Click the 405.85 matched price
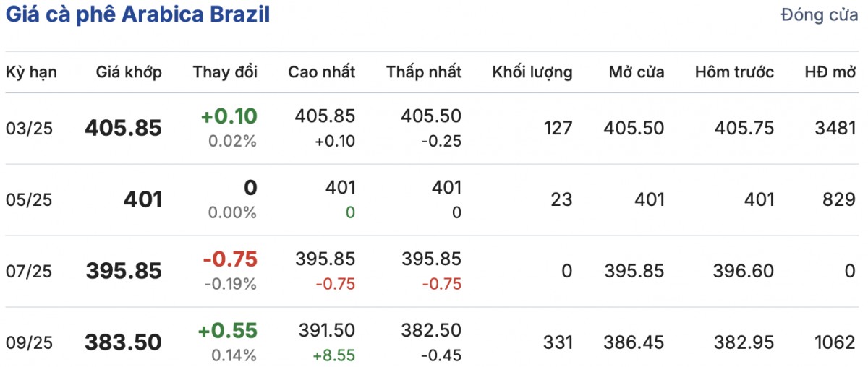Viewport: 868px width, 367px height. (x=124, y=129)
